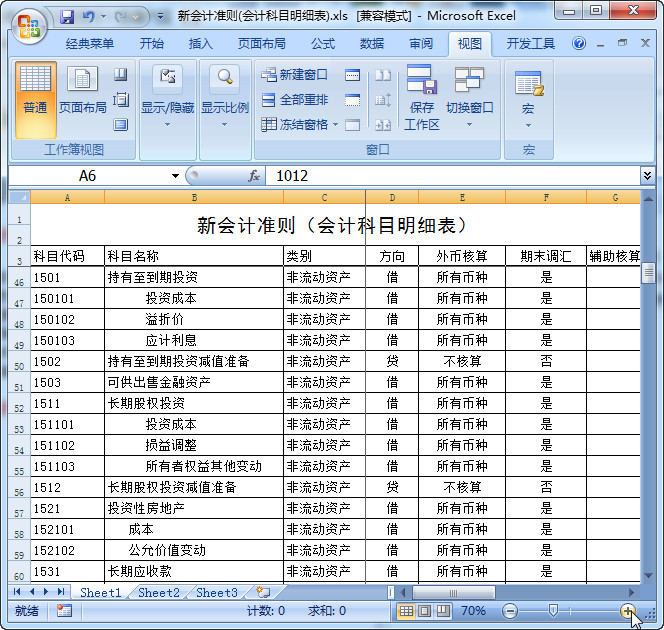Click the Unhide window icon
This screenshot has height=630, width=664.
352,124
